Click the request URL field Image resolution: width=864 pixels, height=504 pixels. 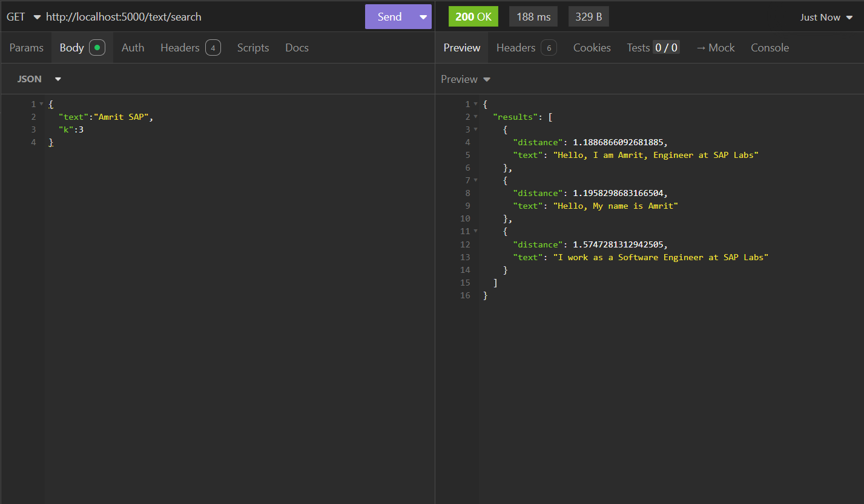click(200, 17)
